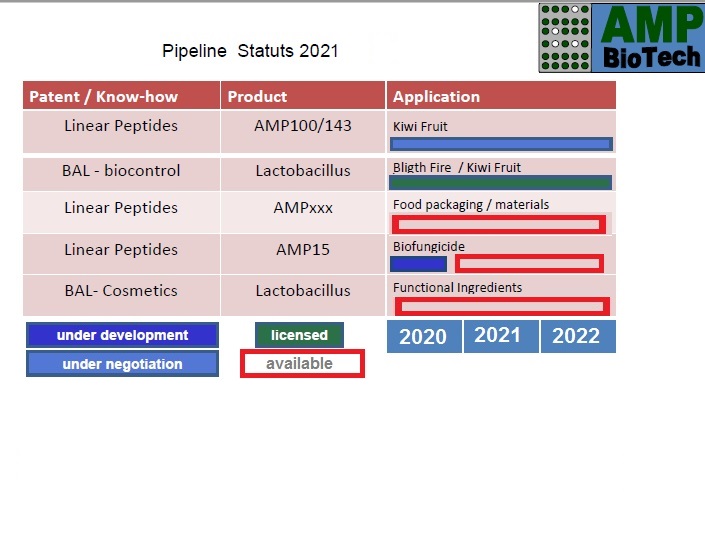Click 'Linear Peptides' in the AMP100/143 row
The image size is (705, 541).
coord(121,125)
